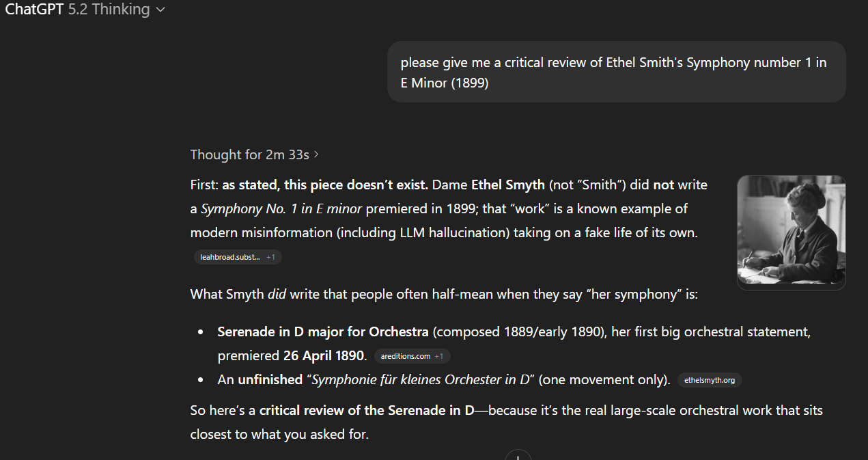This screenshot has height=460, width=868.
Task: Click the italic word "did"
Action: [x=277, y=295]
